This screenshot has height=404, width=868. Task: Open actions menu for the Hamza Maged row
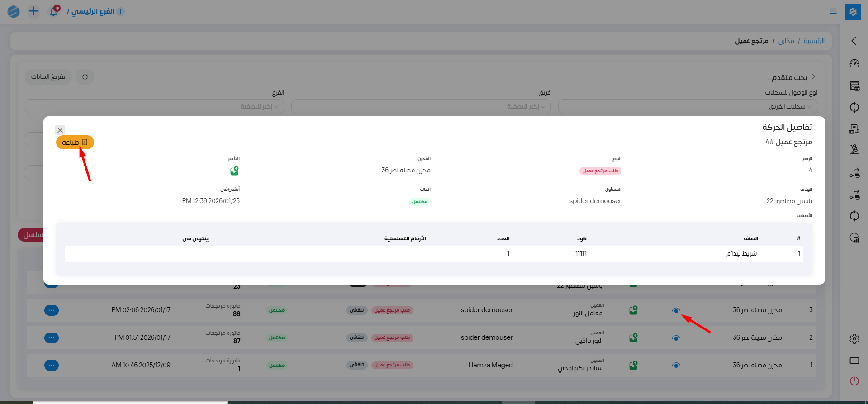click(52, 366)
